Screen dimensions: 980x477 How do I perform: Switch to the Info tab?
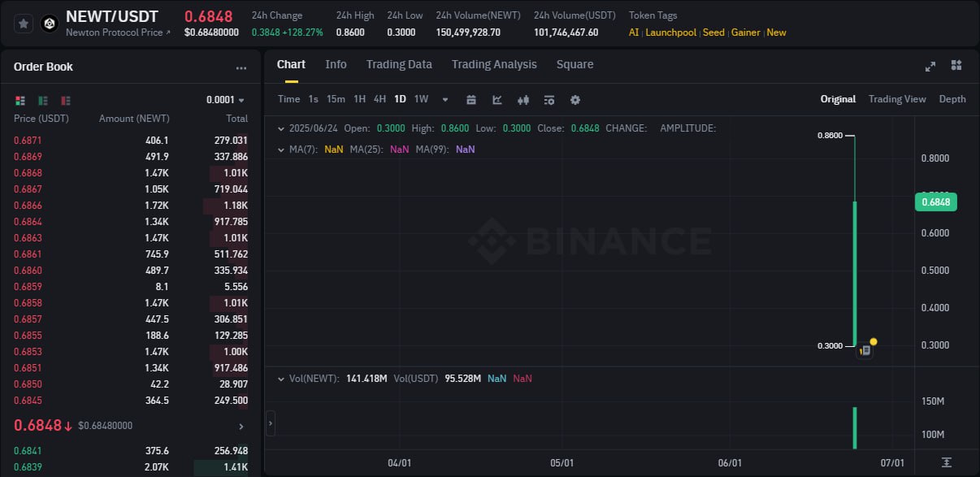click(x=336, y=64)
